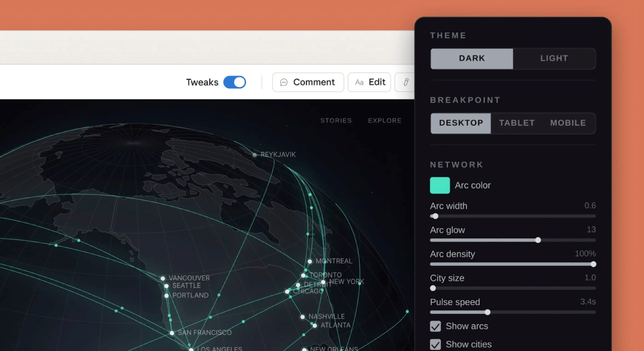Image resolution: width=644 pixels, height=351 pixels.
Task: Click the THEME section heading
Action: [x=448, y=35]
